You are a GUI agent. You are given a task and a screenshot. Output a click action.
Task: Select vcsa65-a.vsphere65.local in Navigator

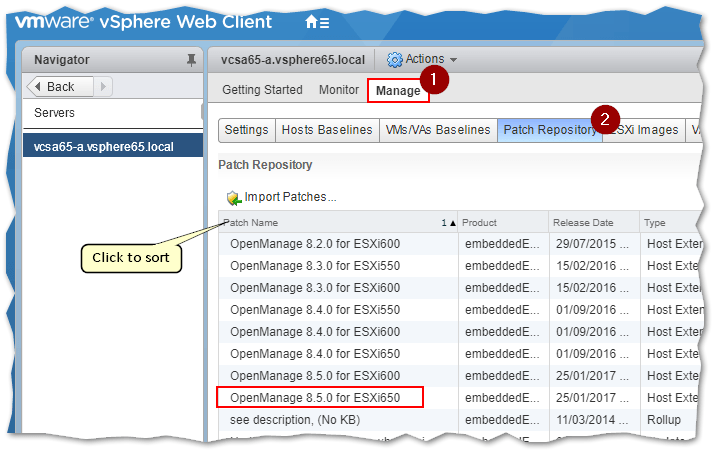pos(113,146)
